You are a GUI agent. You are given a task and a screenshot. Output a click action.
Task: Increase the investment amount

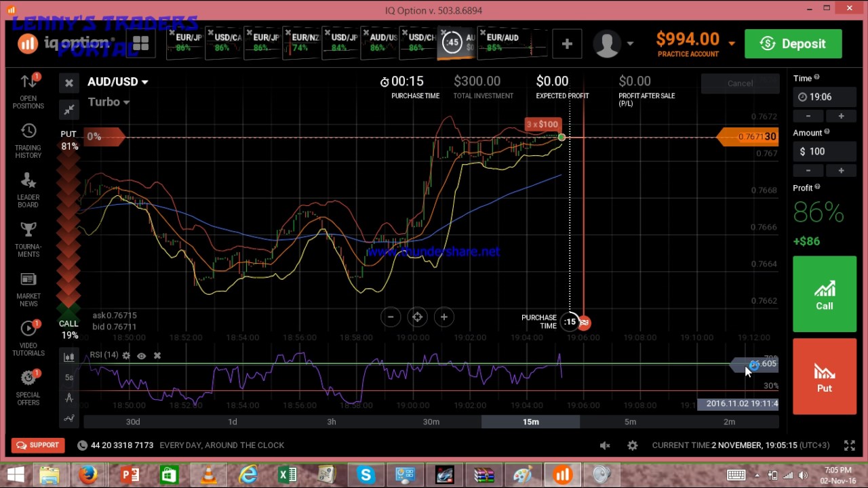[x=841, y=170]
